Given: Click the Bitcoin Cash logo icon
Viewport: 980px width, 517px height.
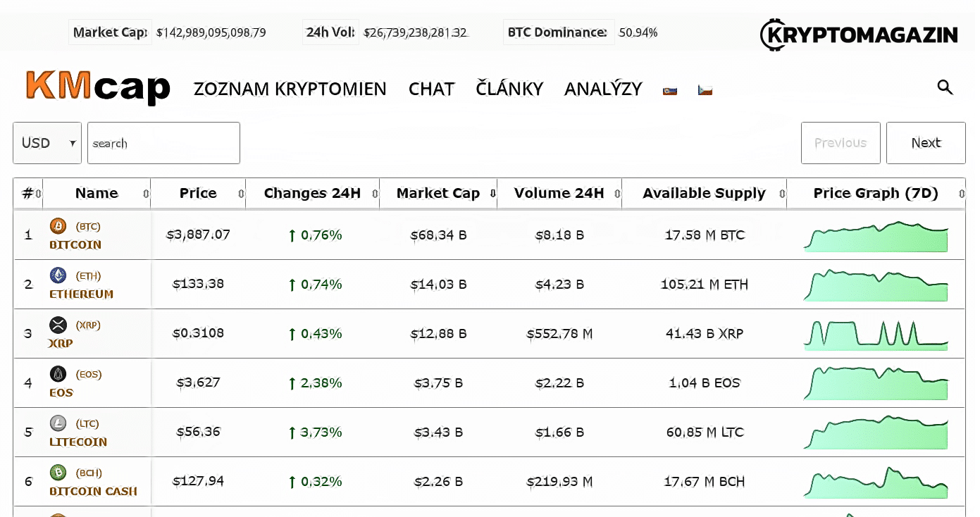Looking at the screenshot, I should click(58, 473).
